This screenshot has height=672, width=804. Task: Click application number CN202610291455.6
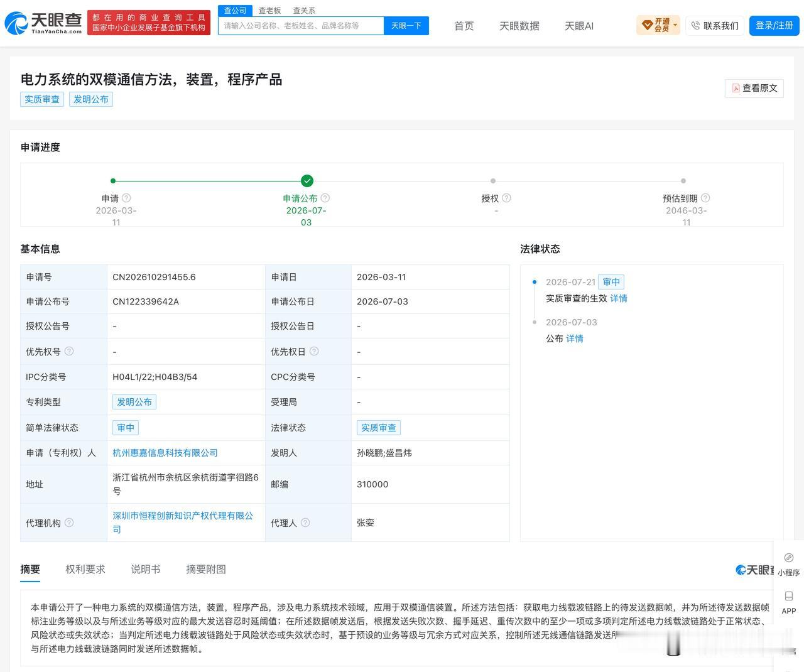coord(154,277)
